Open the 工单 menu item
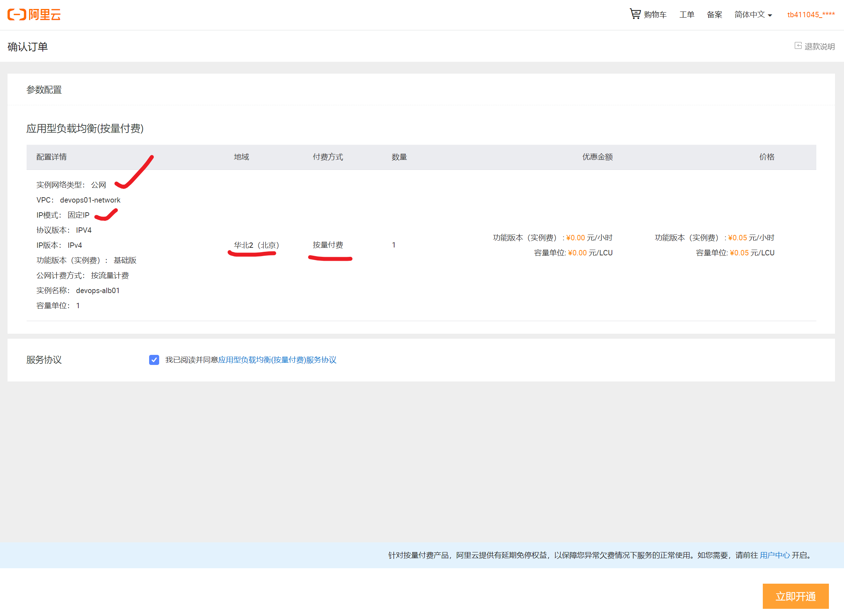844x616 pixels. point(687,14)
